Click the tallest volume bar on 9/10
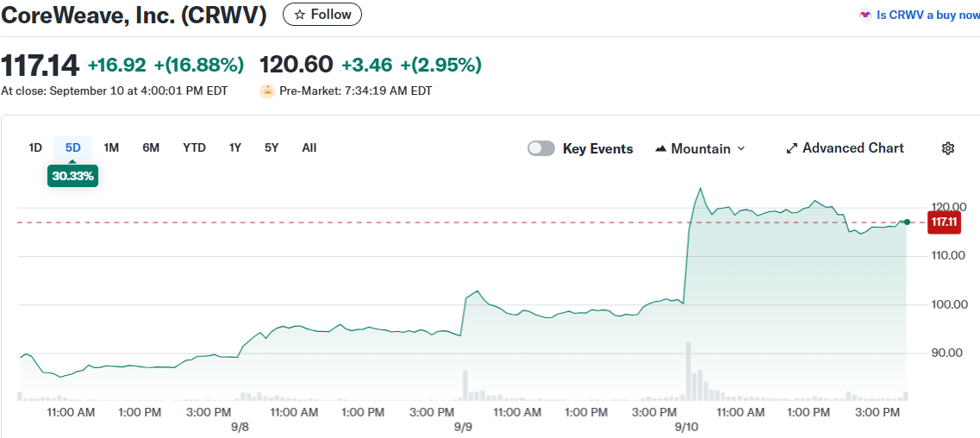 click(688, 371)
